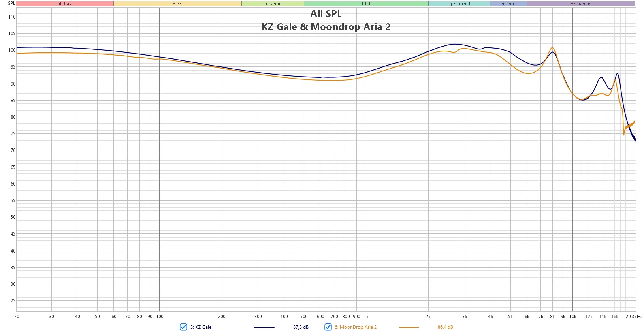Click the KZ Gale legend label
644x332 pixels.
[x=201, y=327]
